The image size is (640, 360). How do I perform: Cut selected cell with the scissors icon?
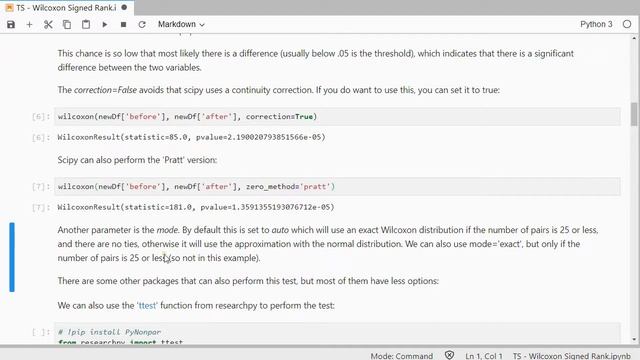tap(48, 24)
